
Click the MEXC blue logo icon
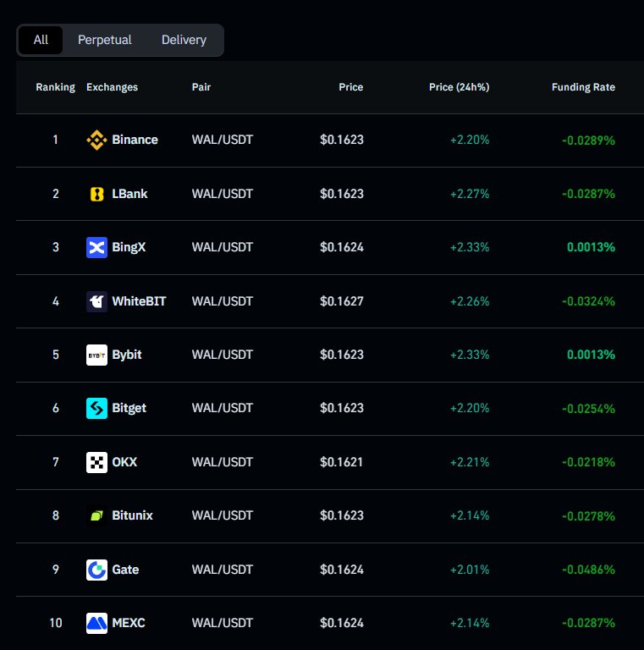(x=96, y=623)
